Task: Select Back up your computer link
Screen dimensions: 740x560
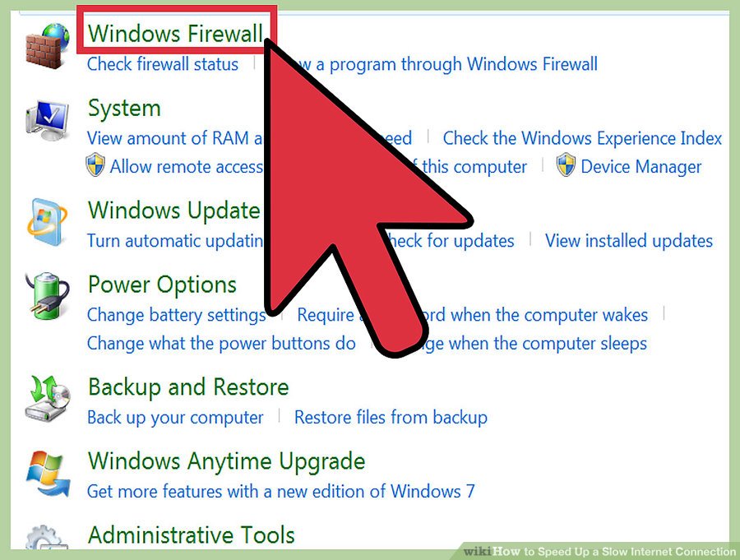Action: click(175, 418)
